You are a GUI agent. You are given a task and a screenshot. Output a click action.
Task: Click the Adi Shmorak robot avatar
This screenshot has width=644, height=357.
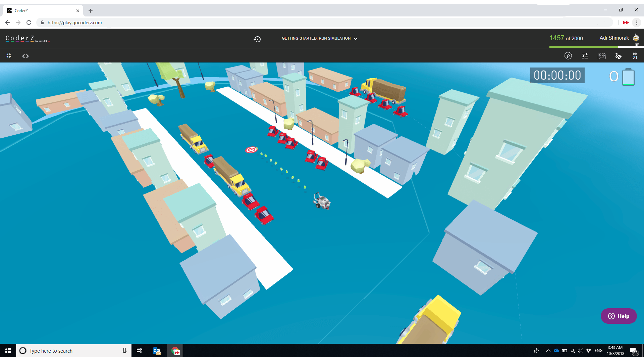pos(636,38)
